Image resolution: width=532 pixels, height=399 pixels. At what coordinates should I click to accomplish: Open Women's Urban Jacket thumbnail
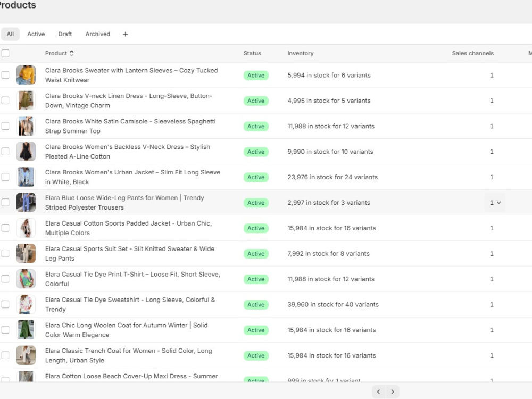point(26,177)
